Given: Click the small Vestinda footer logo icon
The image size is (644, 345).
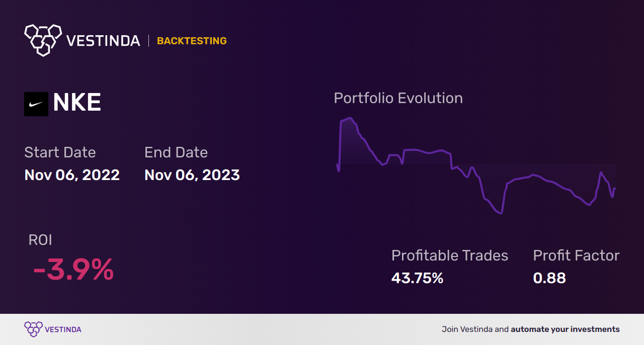Looking at the screenshot, I should click(x=33, y=329).
